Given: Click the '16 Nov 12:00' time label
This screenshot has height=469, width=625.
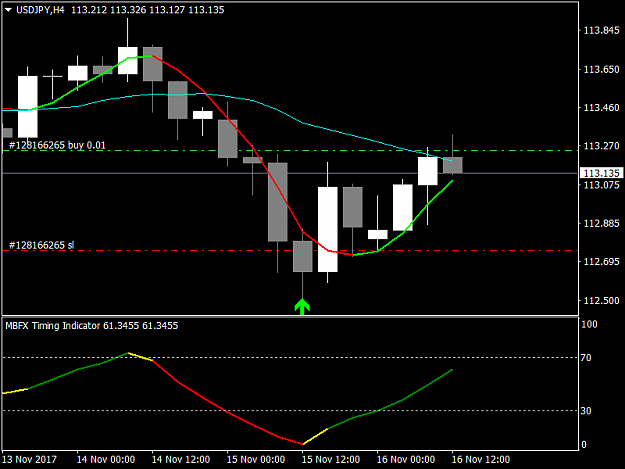Looking at the screenshot, I should (x=480, y=459).
